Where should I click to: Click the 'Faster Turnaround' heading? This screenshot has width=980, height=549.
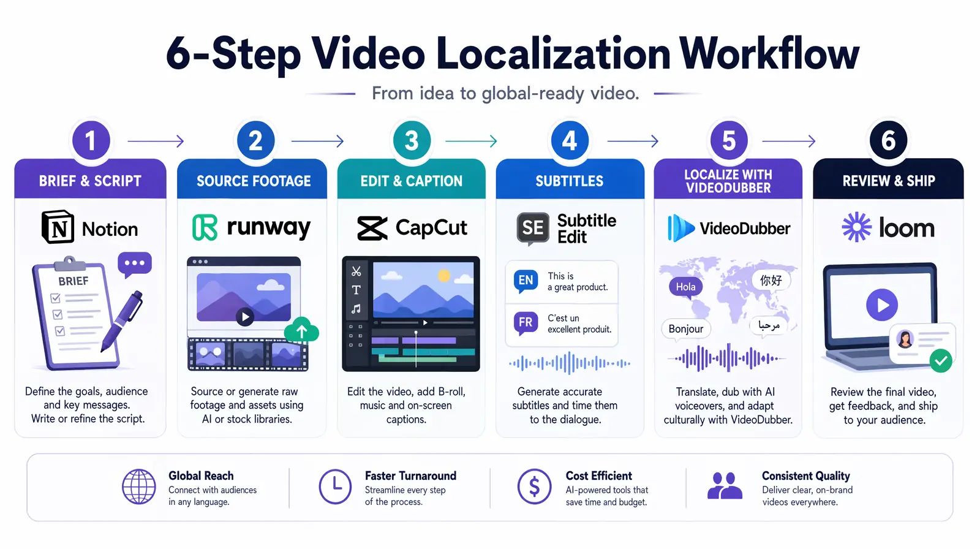[410, 475]
